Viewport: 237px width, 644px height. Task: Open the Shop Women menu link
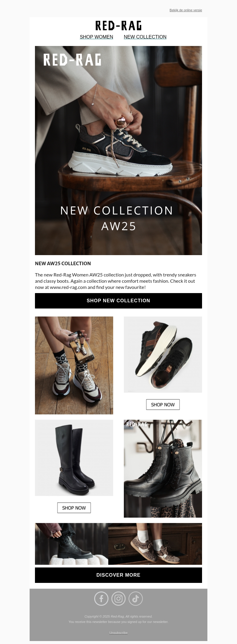(96, 37)
